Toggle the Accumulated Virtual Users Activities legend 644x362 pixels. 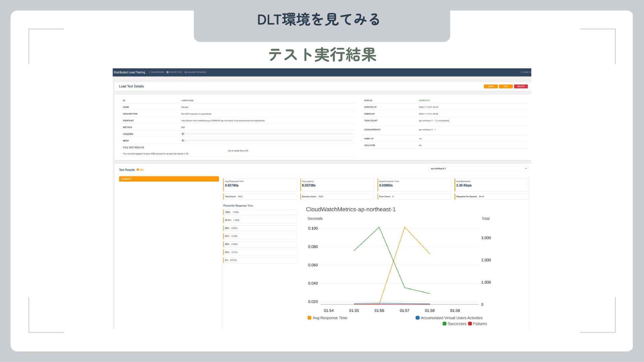coord(418,318)
